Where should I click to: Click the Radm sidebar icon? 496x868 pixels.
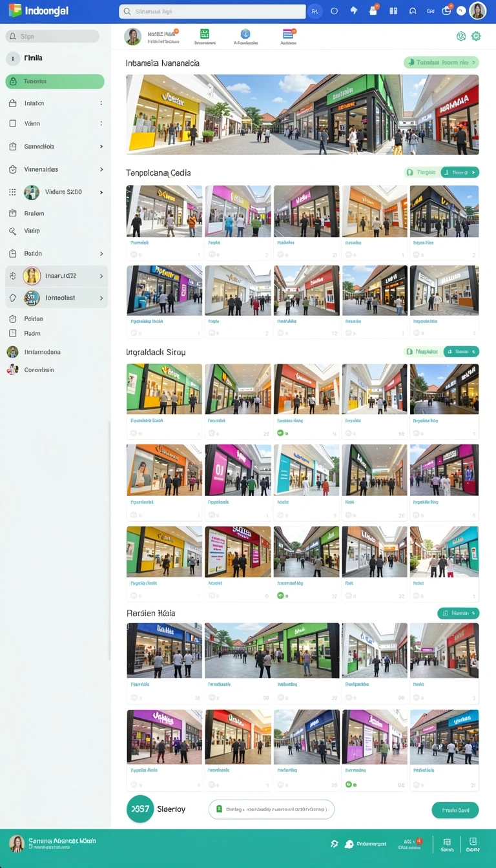click(x=12, y=333)
